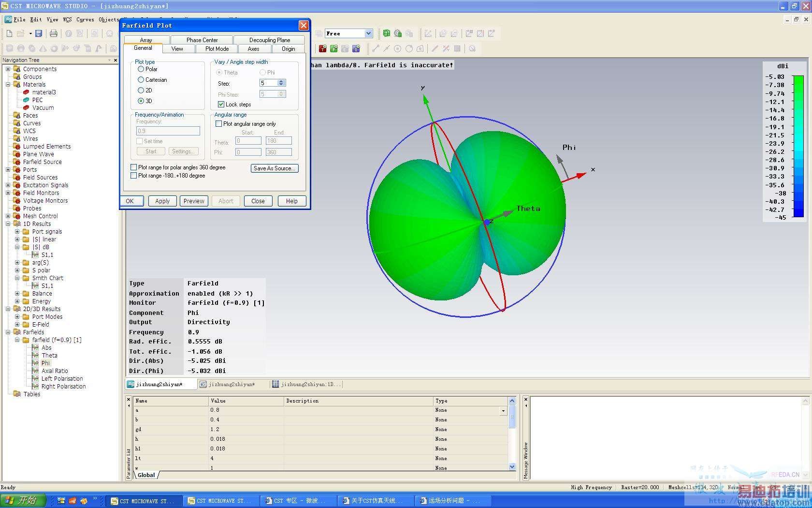
Task: Click the Windows Start button
Action: [23, 500]
